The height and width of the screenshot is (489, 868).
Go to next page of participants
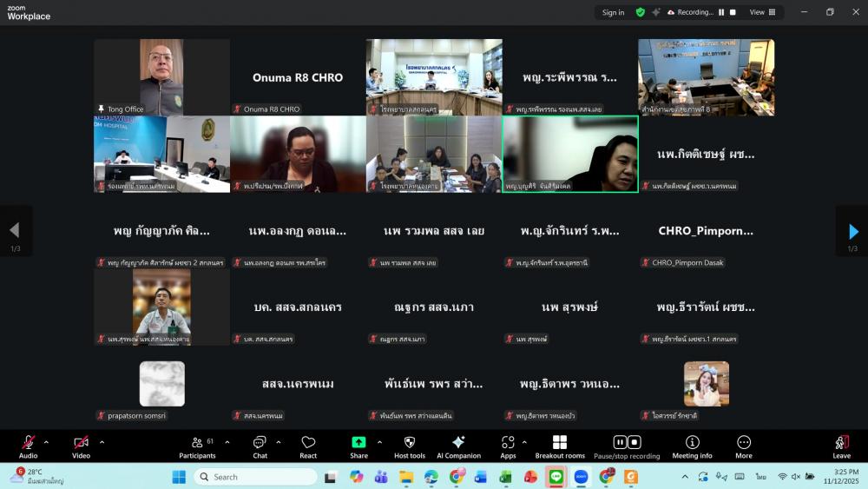tap(852, 231)
